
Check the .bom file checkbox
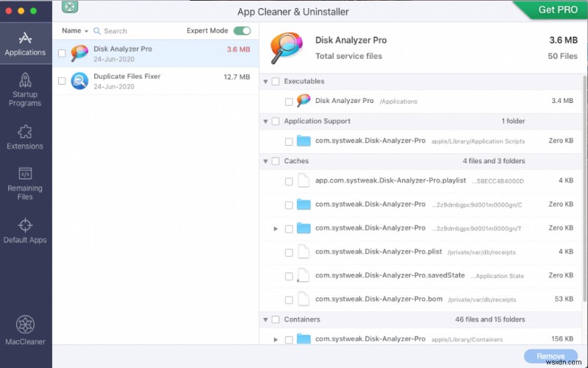(289, 300)
